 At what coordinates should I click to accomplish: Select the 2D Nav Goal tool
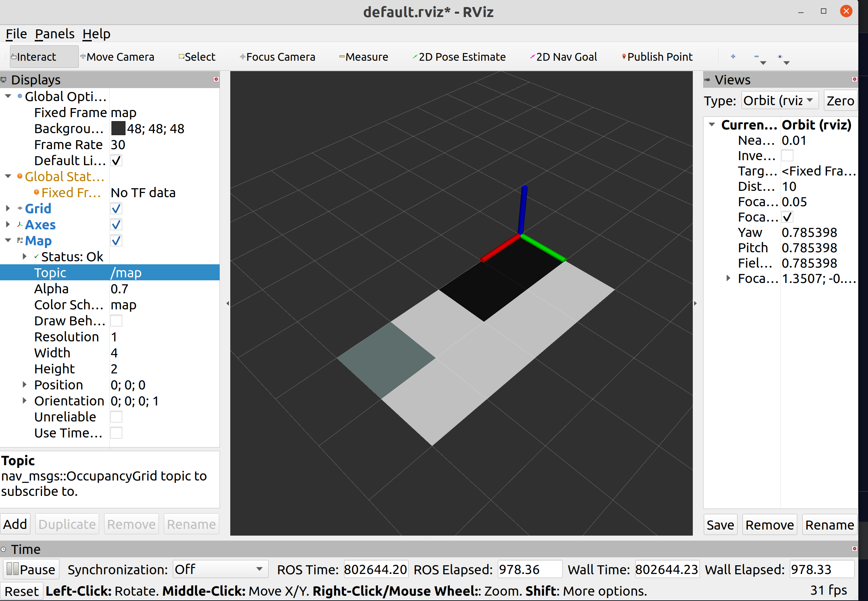pyautogui.click(x=563, y=57)
